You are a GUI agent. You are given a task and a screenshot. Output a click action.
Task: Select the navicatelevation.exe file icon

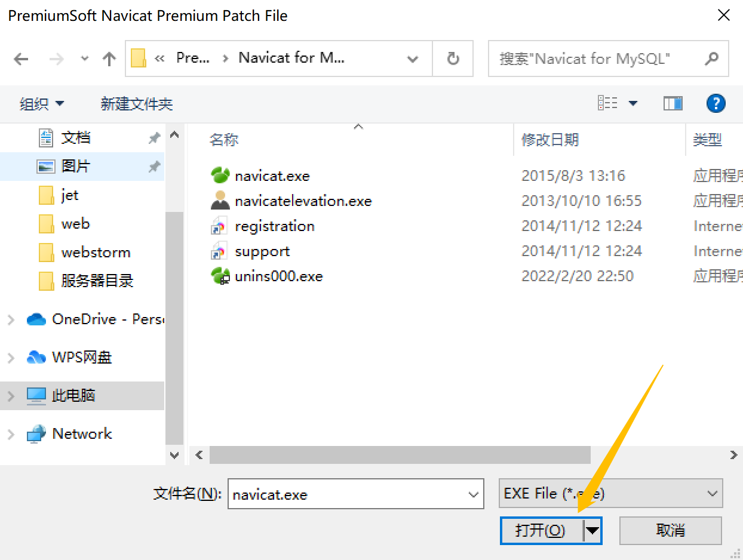(x=220, y=201)
